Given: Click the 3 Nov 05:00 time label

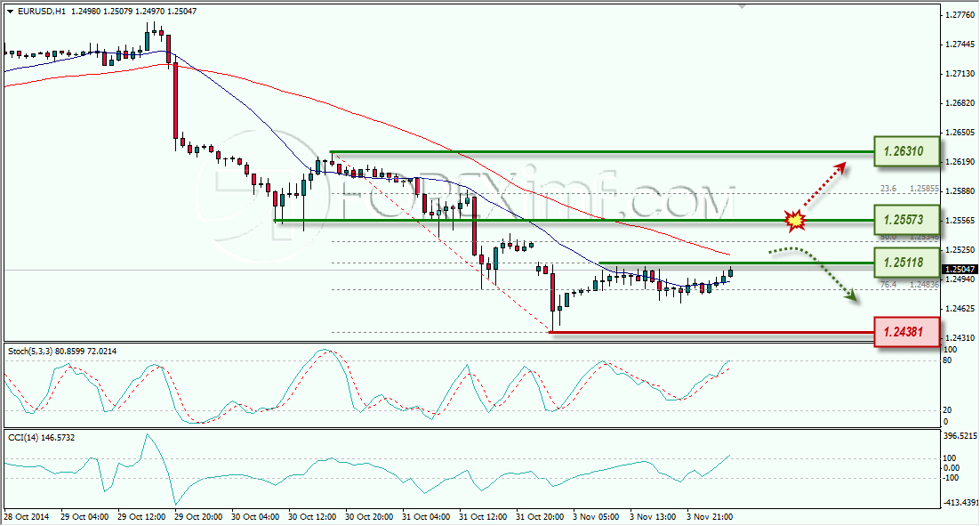Looking at the screenshot, I should (x=596, y=516).
